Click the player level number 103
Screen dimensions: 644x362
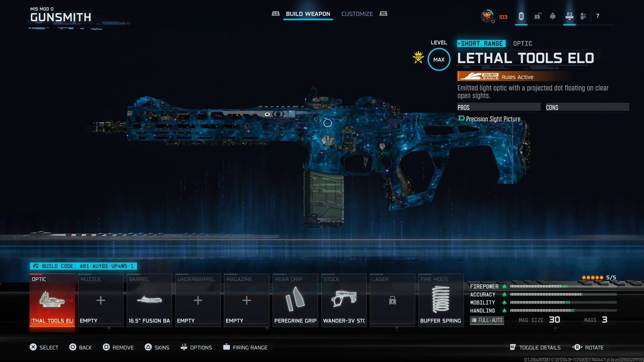503,17
